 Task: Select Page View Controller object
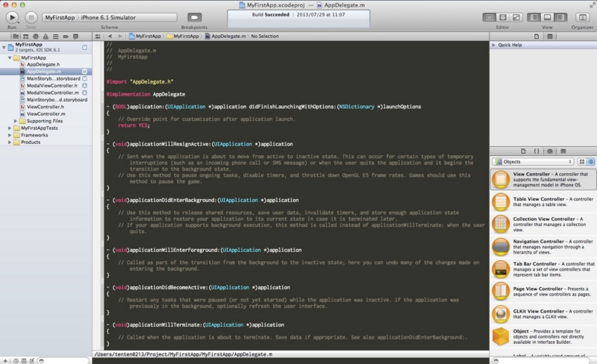point(543,292)
